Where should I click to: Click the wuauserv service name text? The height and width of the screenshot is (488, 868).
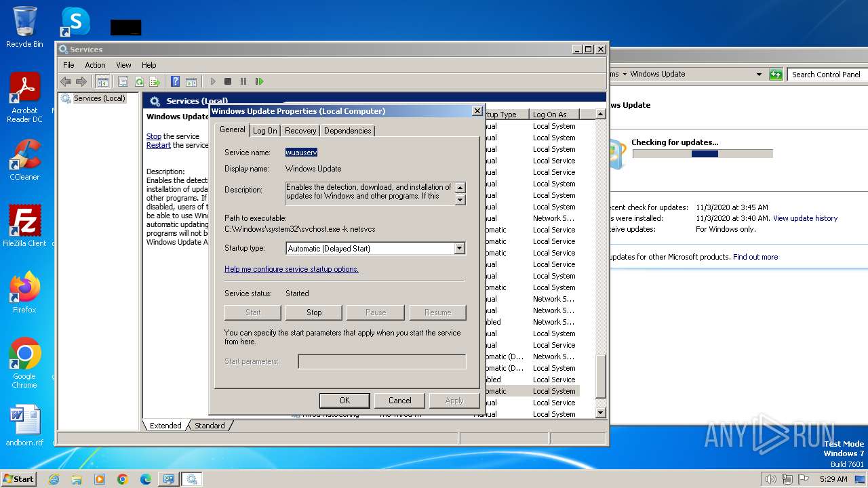click(x=301, y=152)
